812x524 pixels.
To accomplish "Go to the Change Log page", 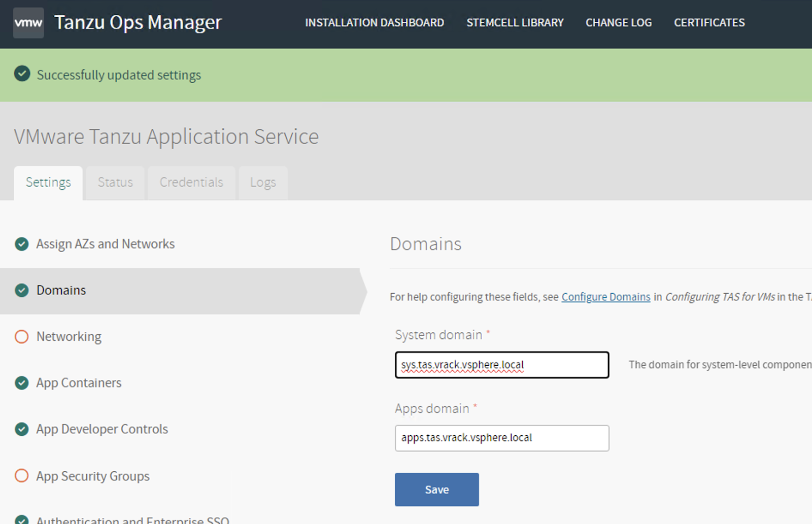I will point(619,22).
